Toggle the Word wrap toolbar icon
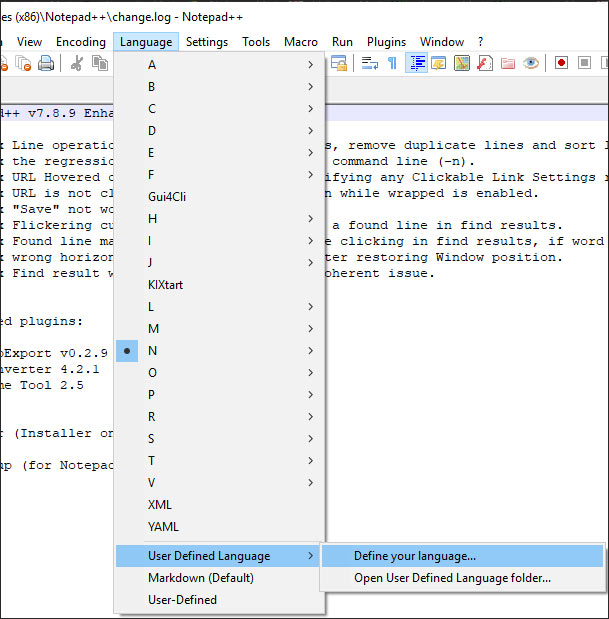This screenshot has width=609, height=619. point(370,63)
